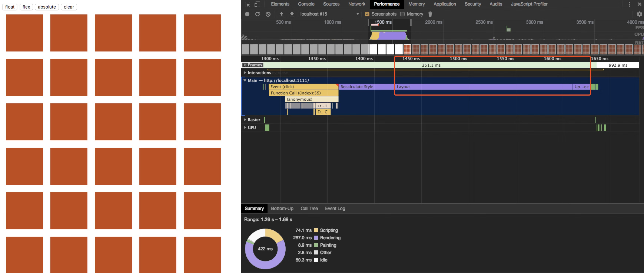The width and height of the screenshot is (644, 273).
Task: Collapse the Main thread track
Action: 245,81
